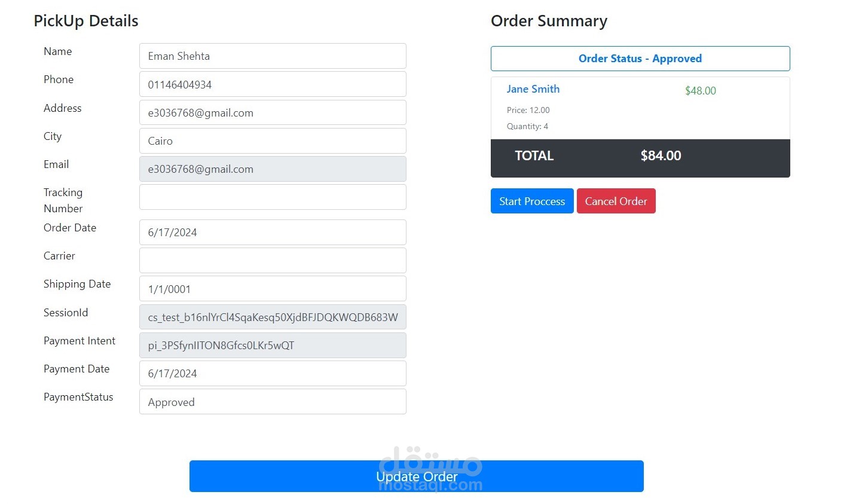Click into the Phone number field
862x504 pixels.
point(273,84)
